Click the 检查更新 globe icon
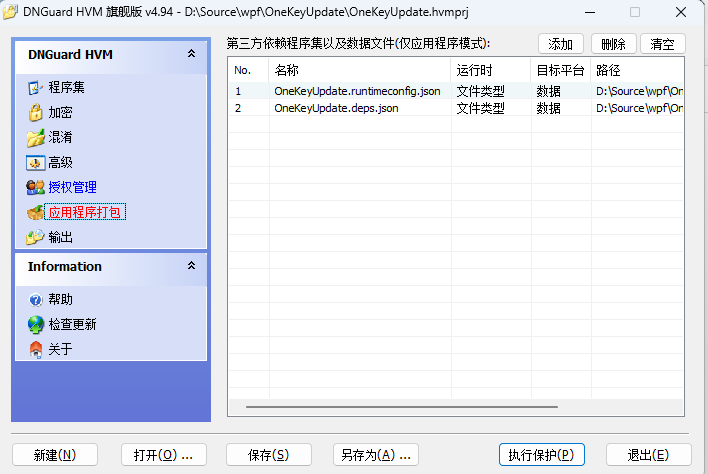Image resolution: width=708 pixels, height=474 pixels. pos(35,324)
